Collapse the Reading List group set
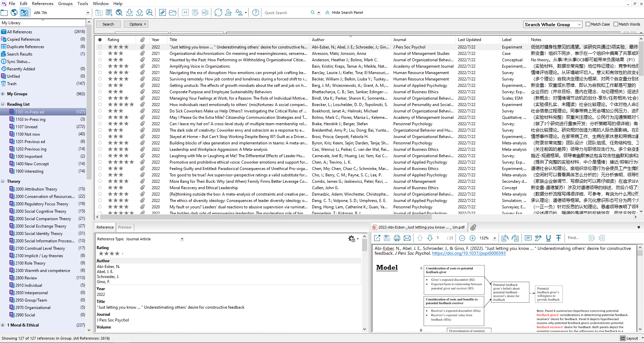Screen dimensions: 644x343 coord(3,104)
